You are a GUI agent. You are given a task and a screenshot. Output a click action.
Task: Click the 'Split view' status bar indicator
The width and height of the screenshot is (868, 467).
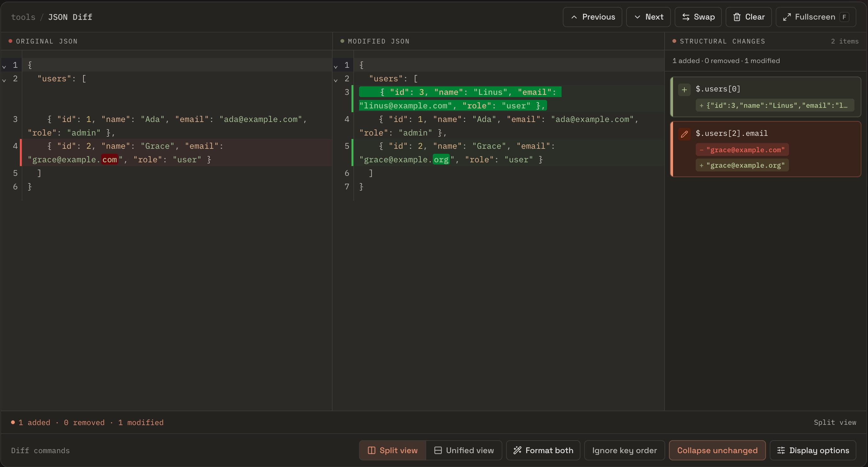[x=835, y=422]
